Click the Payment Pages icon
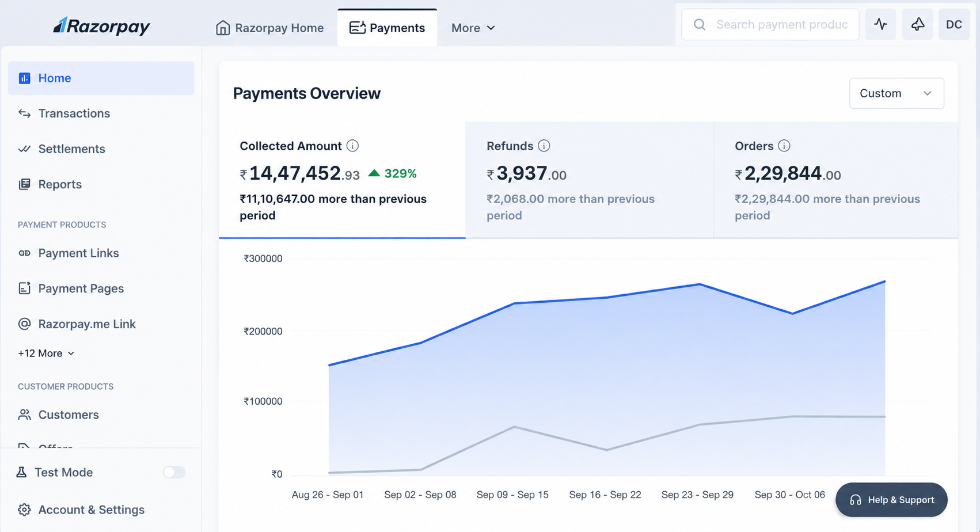The width and height of the screenshot is (980, 532). click(24, 288)
